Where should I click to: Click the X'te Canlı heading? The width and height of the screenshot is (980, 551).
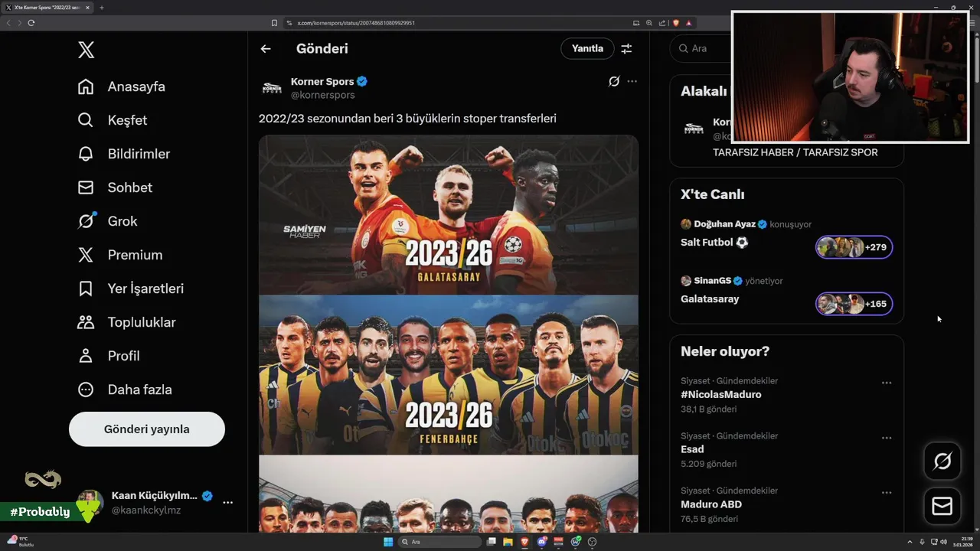point(713,194)
